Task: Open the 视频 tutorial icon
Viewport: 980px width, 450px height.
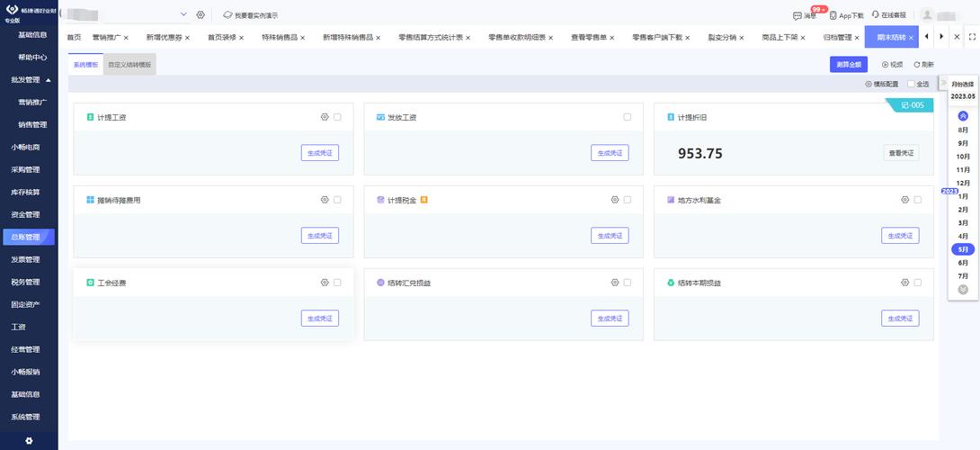Action: (x=886, y=64)
